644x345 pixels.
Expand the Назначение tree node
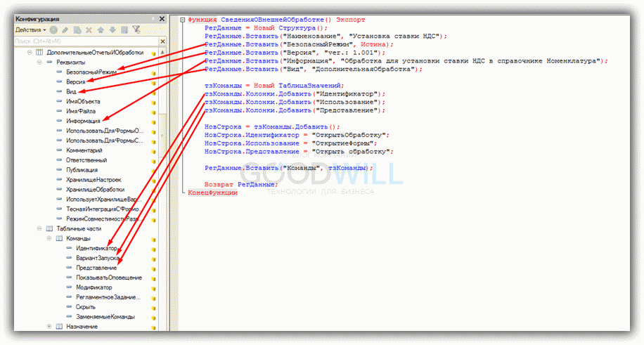click(49, 327)
